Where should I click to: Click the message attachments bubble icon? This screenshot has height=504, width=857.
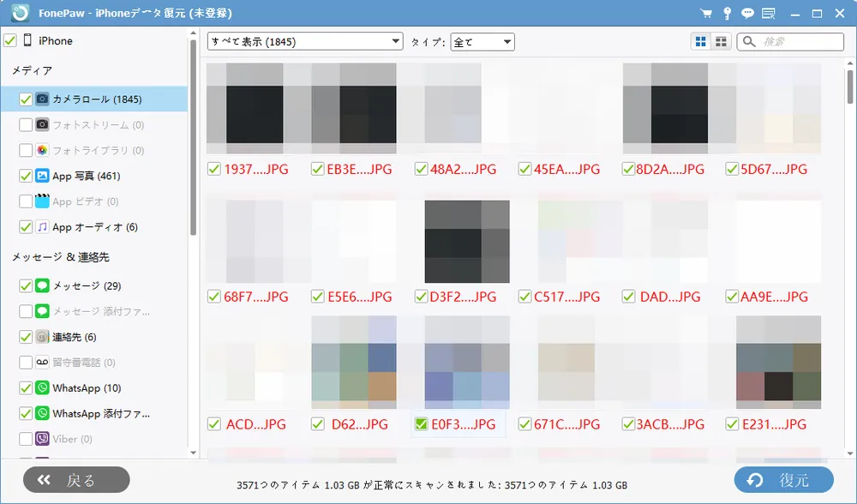point(42,311)
